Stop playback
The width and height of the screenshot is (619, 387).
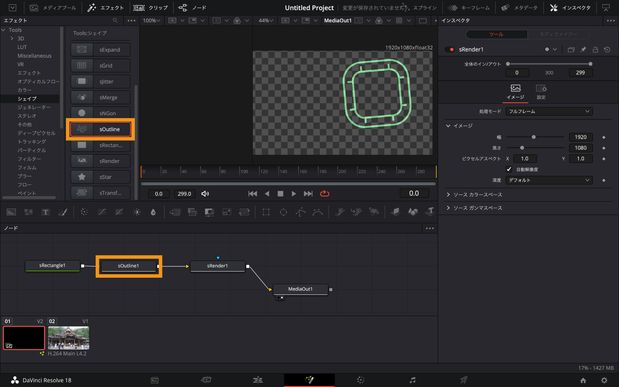click(280, 194)
